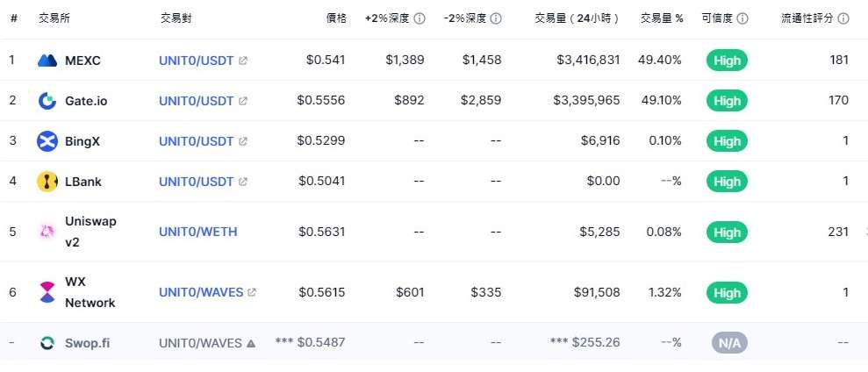The width and height of the screenshot is (868, 372).
Task: Click the Gate.io exchange logo icon
Action: [47, 101]
